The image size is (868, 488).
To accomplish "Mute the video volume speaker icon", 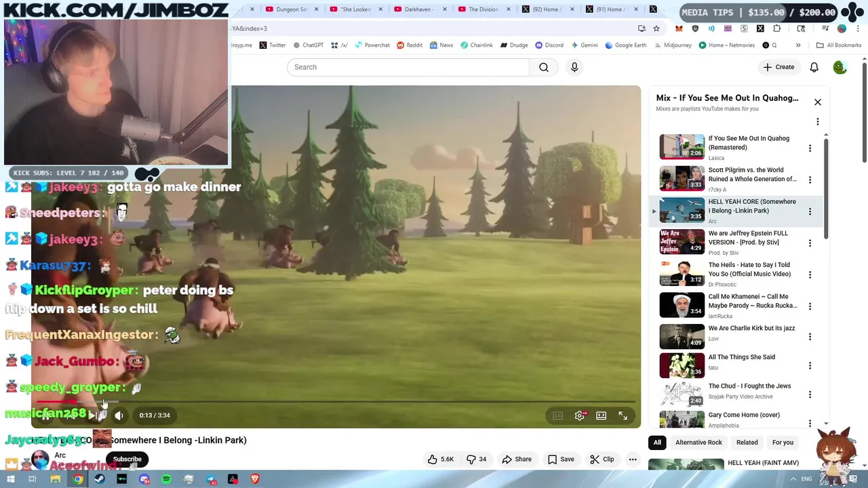I will click(119, 415).
